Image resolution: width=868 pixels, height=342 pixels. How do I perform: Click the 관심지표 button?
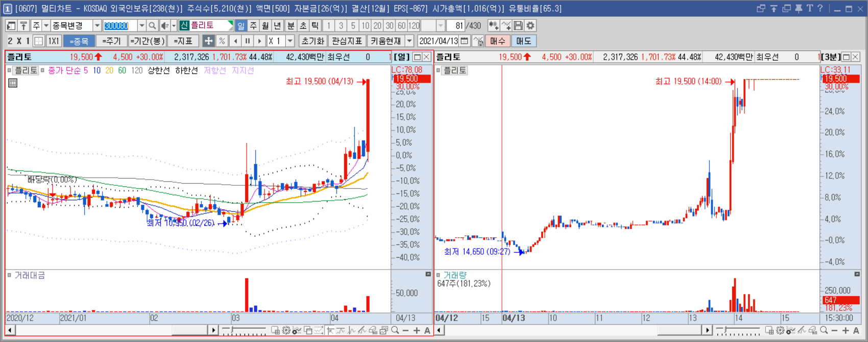[x=347, y=41]
